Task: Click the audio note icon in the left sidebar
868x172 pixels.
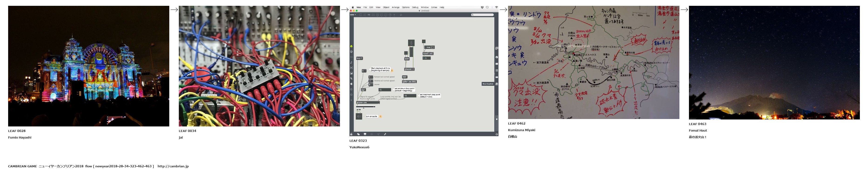Action: click(351, 62)
